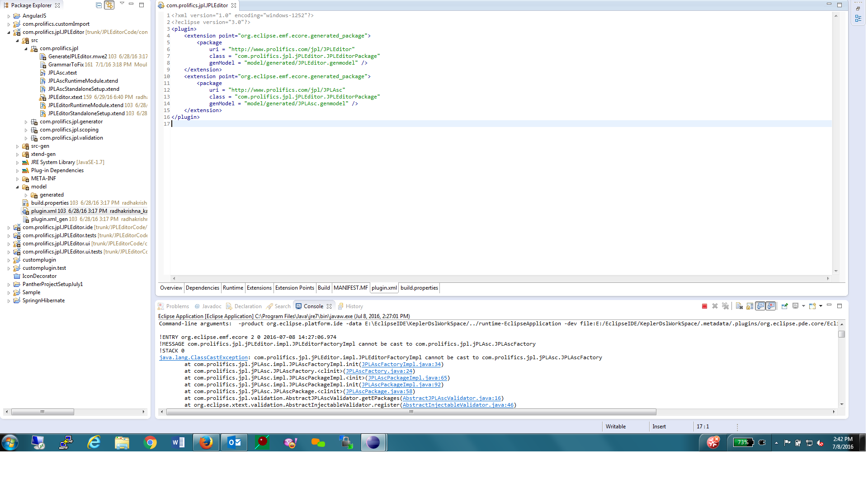Open the Extensions tab
This screenshot has width=868, height=488.
(259, 288)
